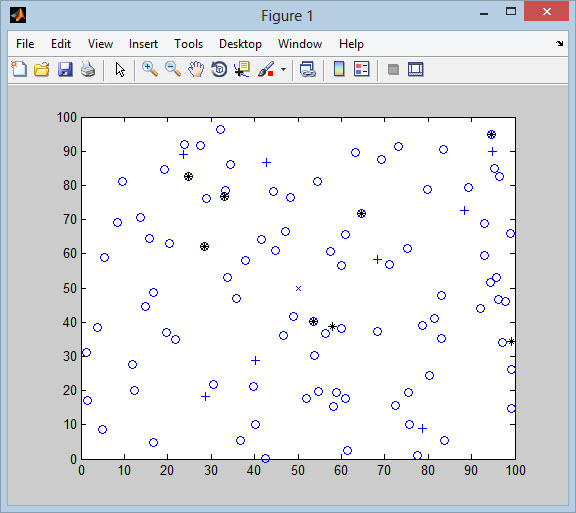
Task: Expand the Brush color dropdown arrow
Action: point(283,69)
